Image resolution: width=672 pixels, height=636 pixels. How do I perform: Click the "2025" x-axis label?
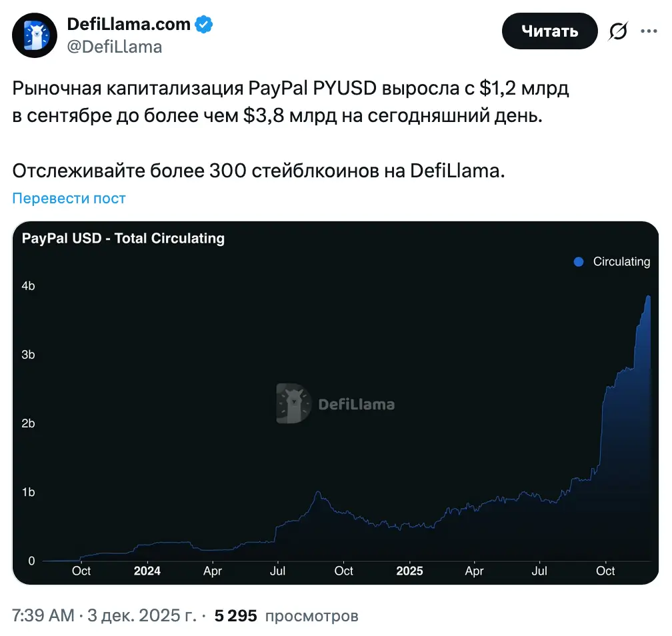(x=409, y=571)
